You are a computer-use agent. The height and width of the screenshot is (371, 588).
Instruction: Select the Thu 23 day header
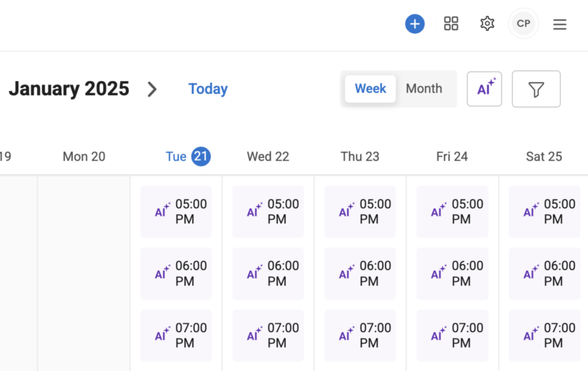(360, 156)
